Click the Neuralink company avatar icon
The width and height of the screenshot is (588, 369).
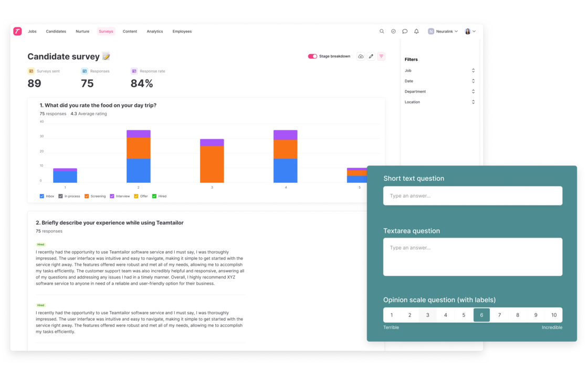pyautogui.click(x=431, y=31)
